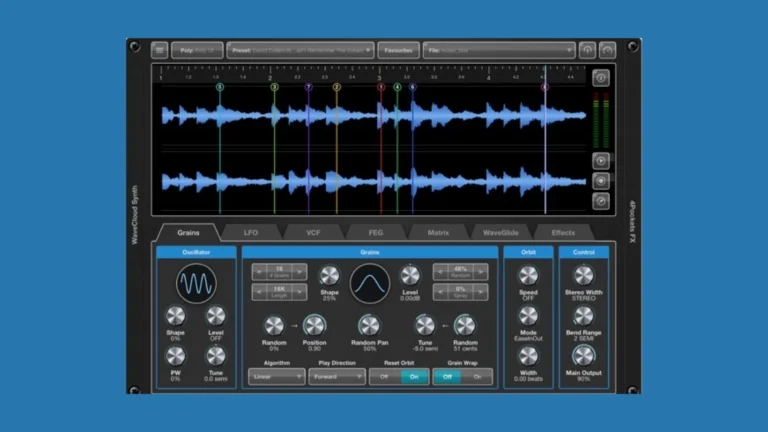Open the Algorithm Linear dropdown
768x432 pixels.
(x=277, y=377)
